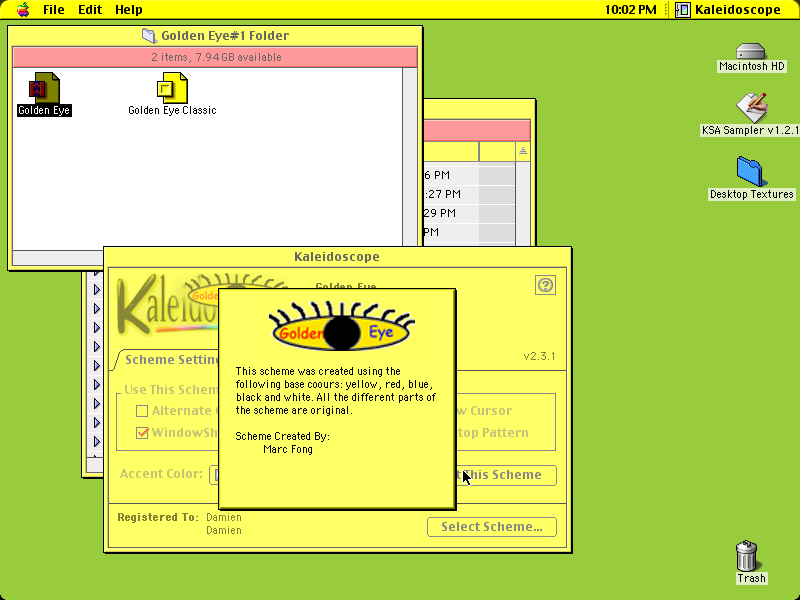
Task: Click the vertical scrollbar in Golden Eye#1 Folder window
Action: (410, 158)
